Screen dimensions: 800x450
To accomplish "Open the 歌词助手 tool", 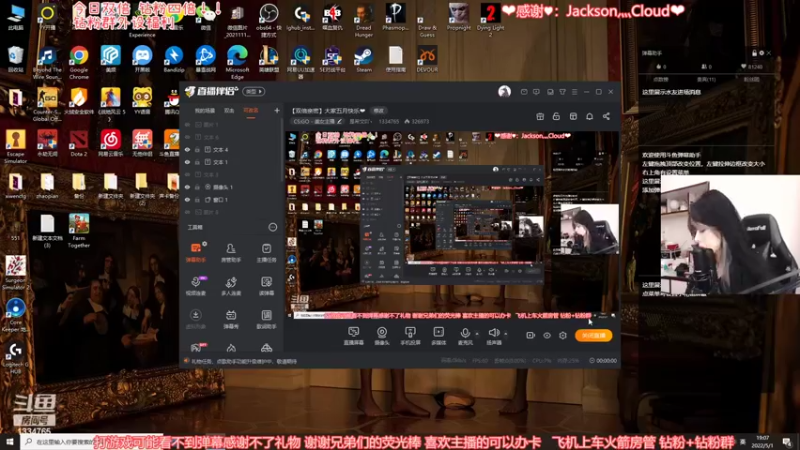I will coord(266,319).
